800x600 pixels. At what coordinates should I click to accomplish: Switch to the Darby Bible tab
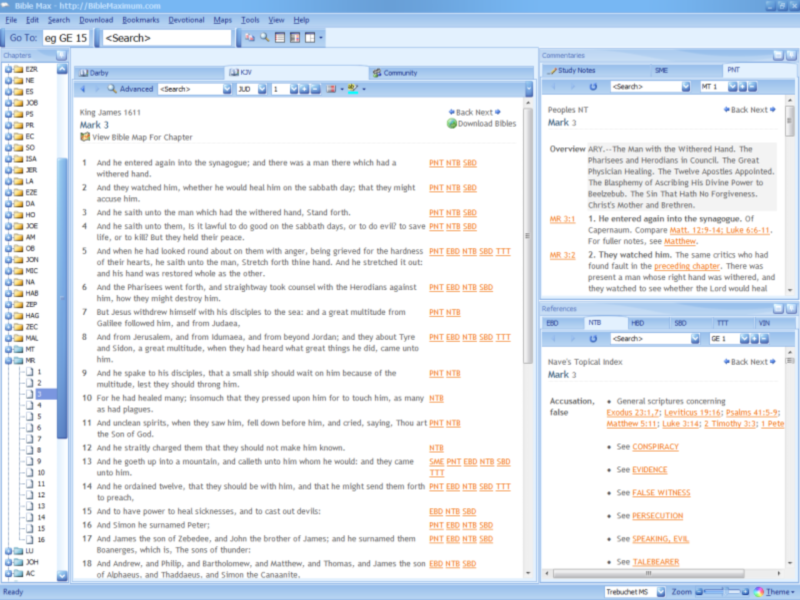pyautogui.click(x=100, y=72)
